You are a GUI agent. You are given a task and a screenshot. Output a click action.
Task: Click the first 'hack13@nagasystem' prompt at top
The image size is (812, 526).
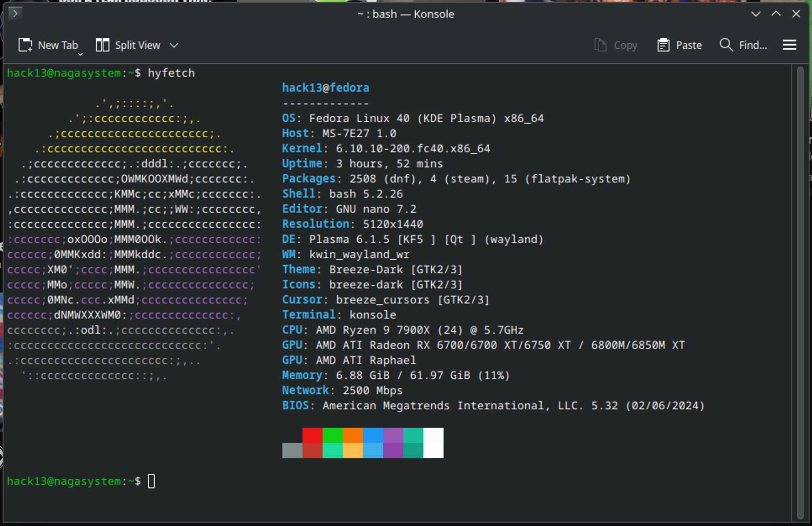coord(64,73)
